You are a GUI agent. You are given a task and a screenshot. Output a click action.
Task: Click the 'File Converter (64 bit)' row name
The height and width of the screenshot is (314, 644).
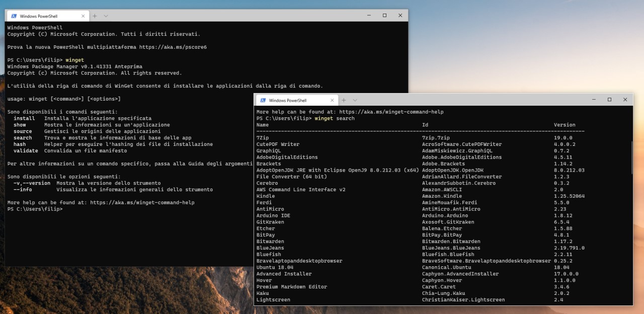point(292,177)
